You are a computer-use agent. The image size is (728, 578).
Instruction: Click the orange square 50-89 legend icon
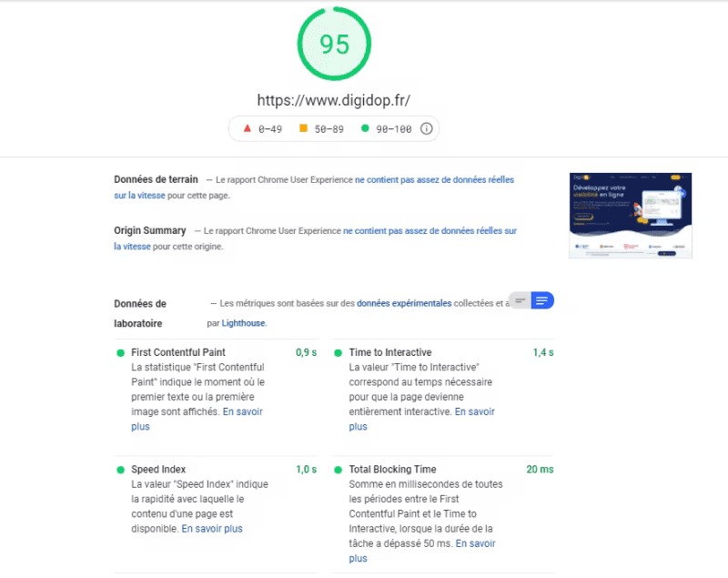click(x=303, y=128)
